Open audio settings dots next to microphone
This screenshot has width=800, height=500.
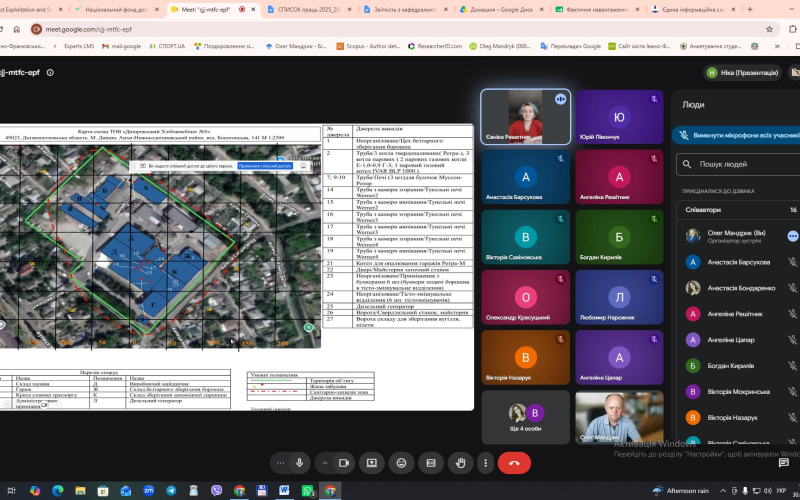(x=280, y=463)
